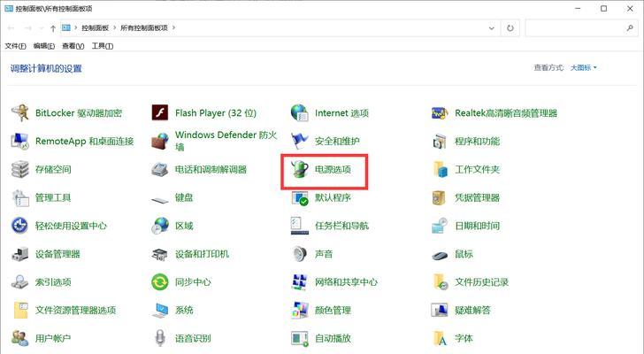Click the 网络和共享中心 text label
Screen dimensions: 644x354
(346, 282)
